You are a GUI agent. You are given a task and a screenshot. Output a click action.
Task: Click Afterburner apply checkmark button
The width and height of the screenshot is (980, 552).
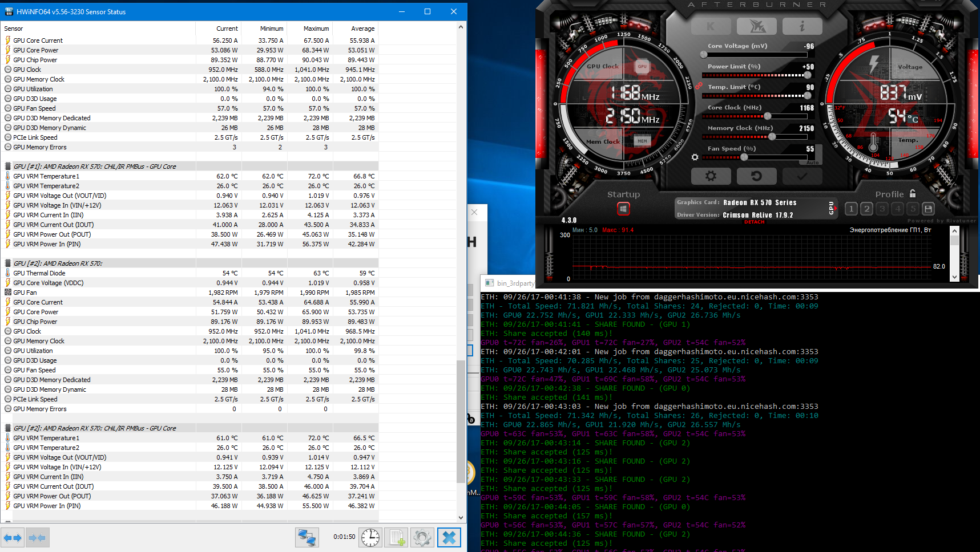pos(802,176)
